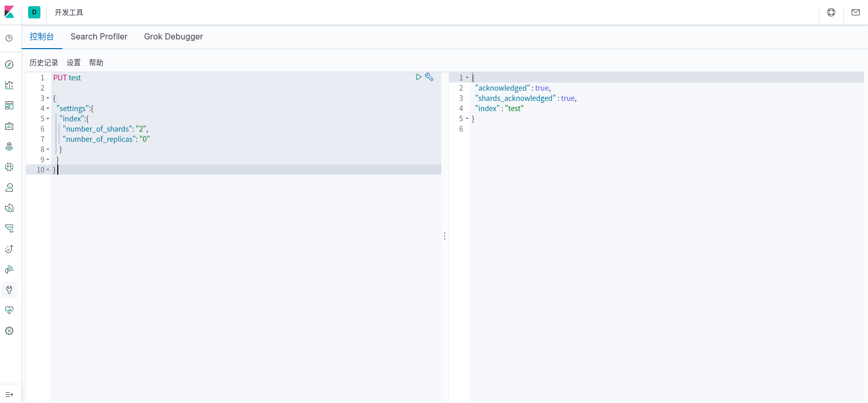Viewport: 868px width, 403px height.
Task: Open 帮助 help panel
Action: click(x=96, y=62)
